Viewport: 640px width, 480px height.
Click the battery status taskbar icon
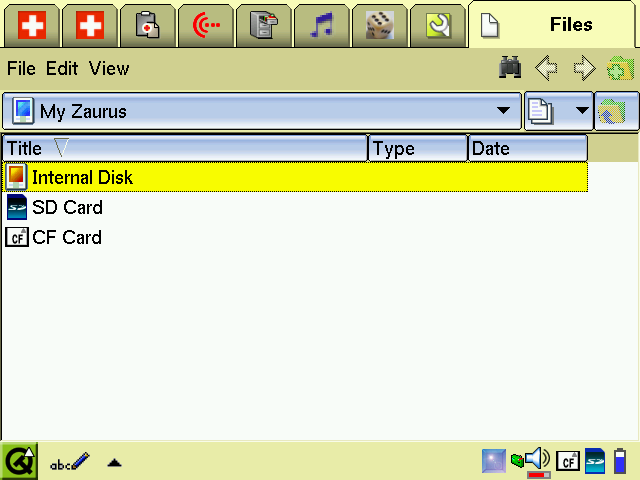coord(620,461)
